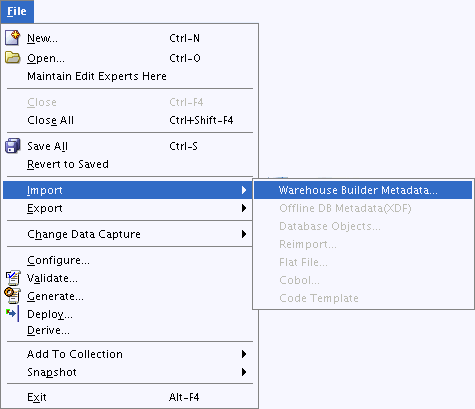Screen dimensions: 475x409
Task: Click the Ctrl-O shortcut text
Action: click(185, 58)
